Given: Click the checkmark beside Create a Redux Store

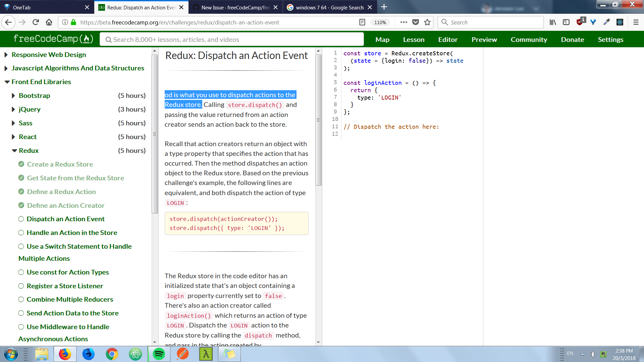Looking at the screenshot, I should click(21, 164).
